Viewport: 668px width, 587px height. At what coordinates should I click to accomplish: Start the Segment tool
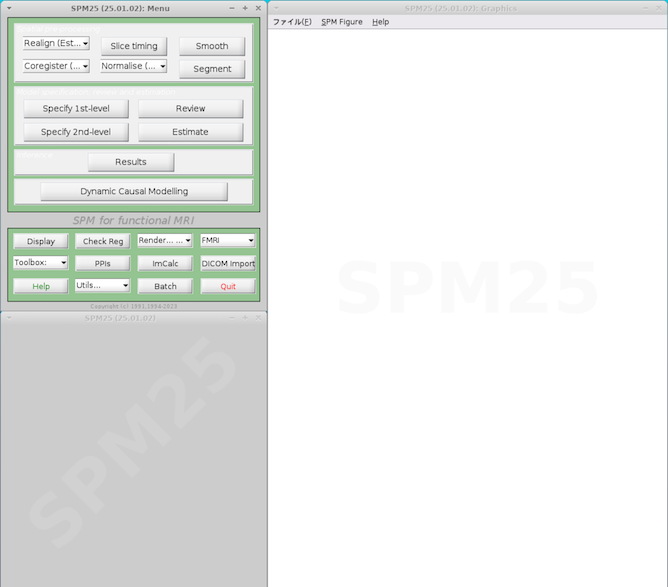(212, 69)
